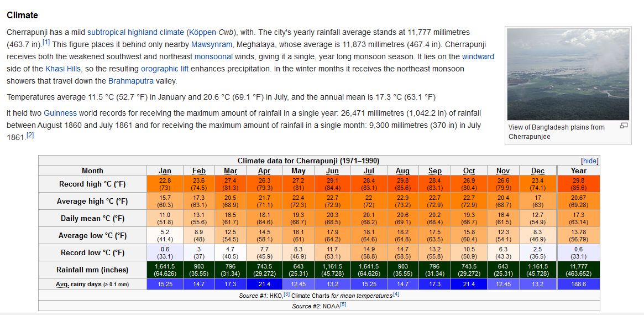
Task: Click the yearly average low cell 13.78
Action: [579, 235]
